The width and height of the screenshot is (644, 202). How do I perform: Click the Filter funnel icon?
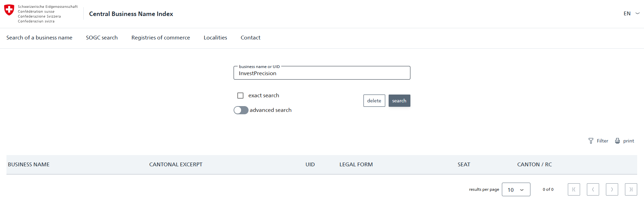click(591, 141)
